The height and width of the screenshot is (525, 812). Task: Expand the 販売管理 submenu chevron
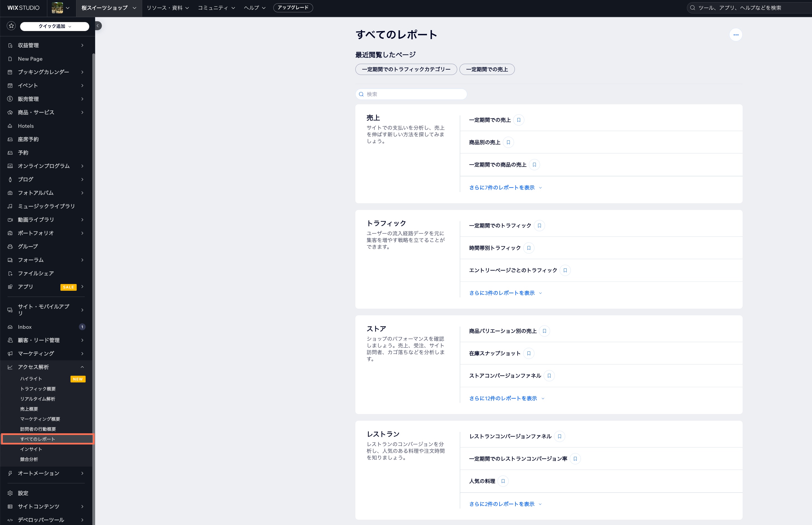click(82, 99)
